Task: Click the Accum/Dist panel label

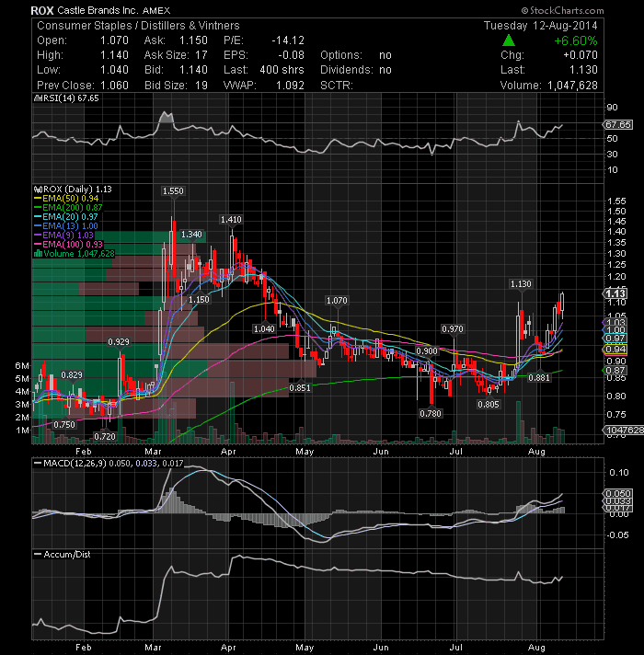Action: click(x=67, y=555)
